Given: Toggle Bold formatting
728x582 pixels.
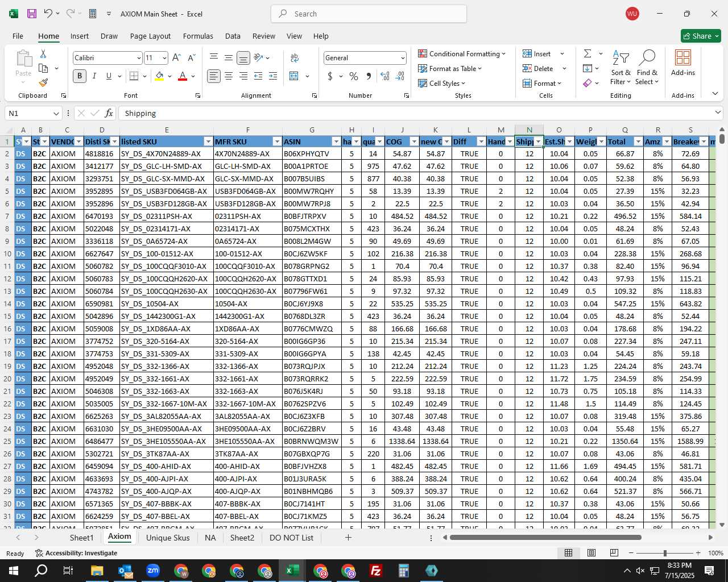Looking at the screenshot, I should (80, 76).
